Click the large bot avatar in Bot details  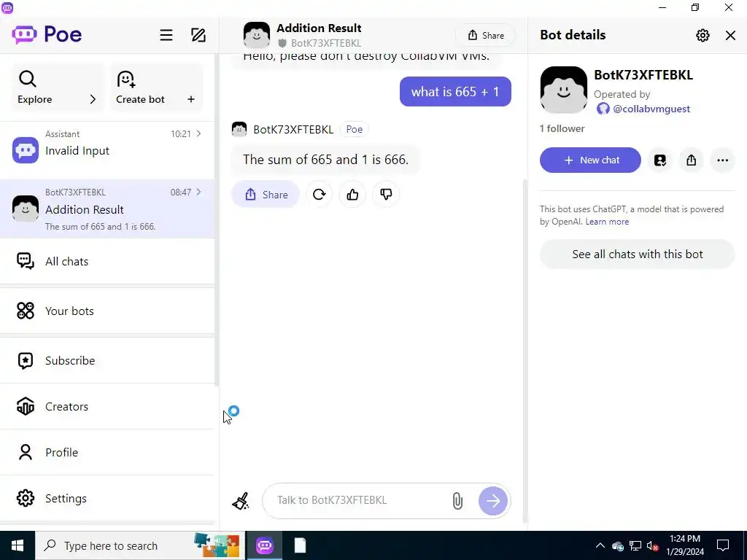(564, 90)
